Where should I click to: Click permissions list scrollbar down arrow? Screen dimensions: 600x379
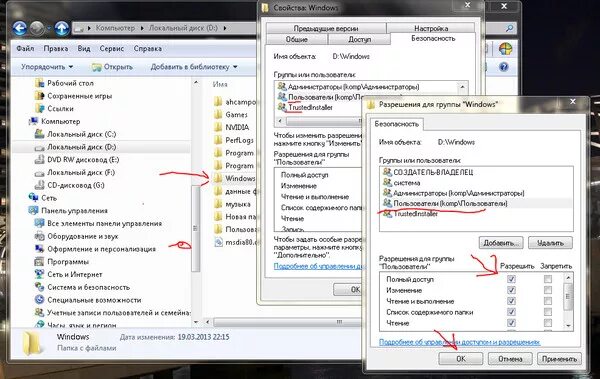point(568,326)
